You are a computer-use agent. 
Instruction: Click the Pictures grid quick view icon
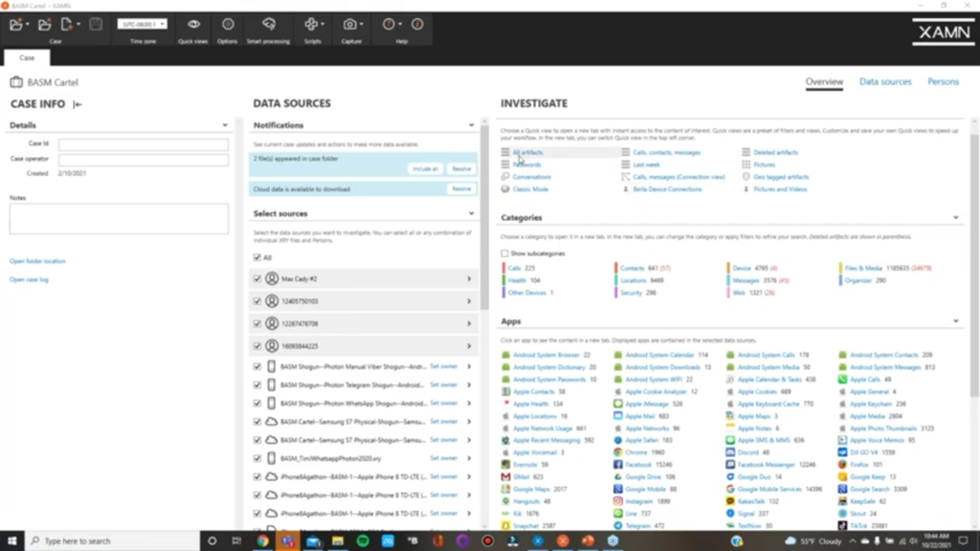(x=746, y=165)
